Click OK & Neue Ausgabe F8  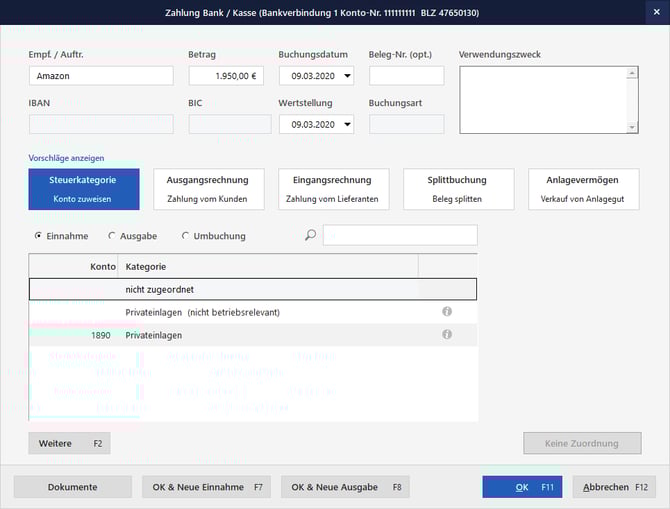pyautogui.click(x=345, y=487)
